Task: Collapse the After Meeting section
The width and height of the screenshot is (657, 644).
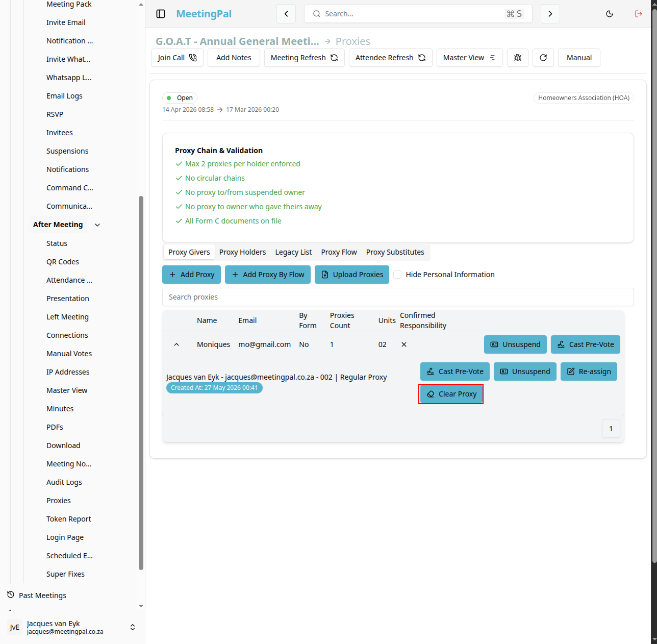Action: (x=97, y=225)
